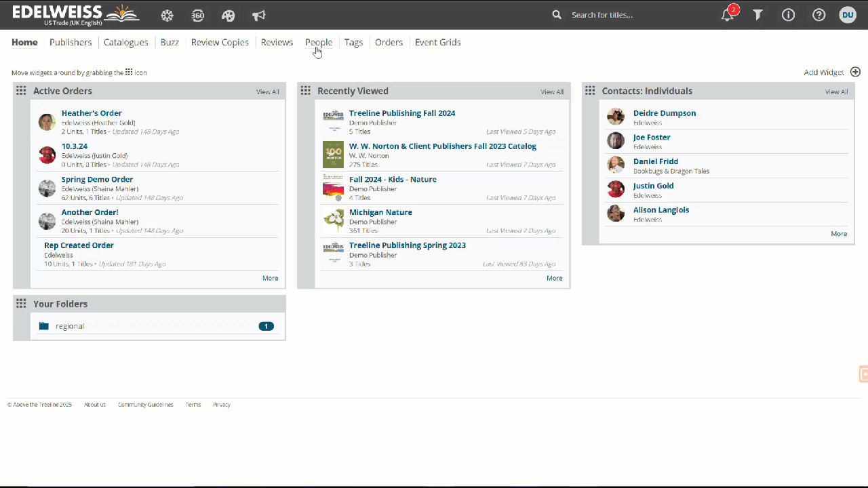Image resolution: width=868 pixels, height=488 pixels.
Task: Grab the Contacts: Individuals grid handle
Action: [x=590, y=91]
